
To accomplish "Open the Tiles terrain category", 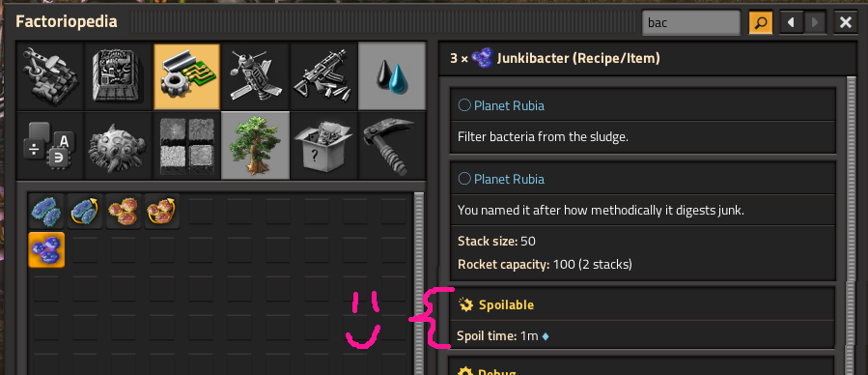I will (x=186, y=145).
